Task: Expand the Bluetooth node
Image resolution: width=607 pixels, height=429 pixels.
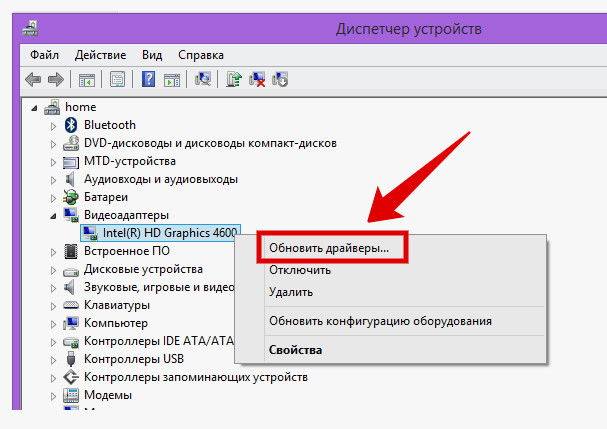Action: coord(54,125)
